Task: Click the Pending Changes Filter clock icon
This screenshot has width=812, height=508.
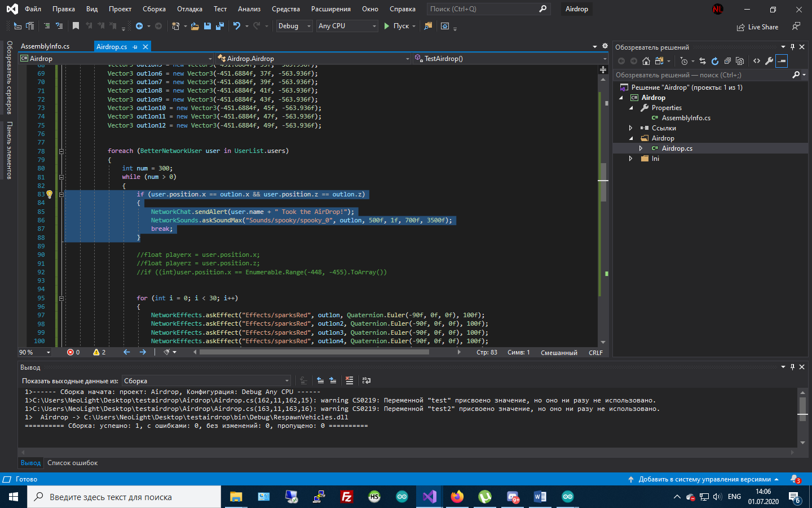Action: 684,61
